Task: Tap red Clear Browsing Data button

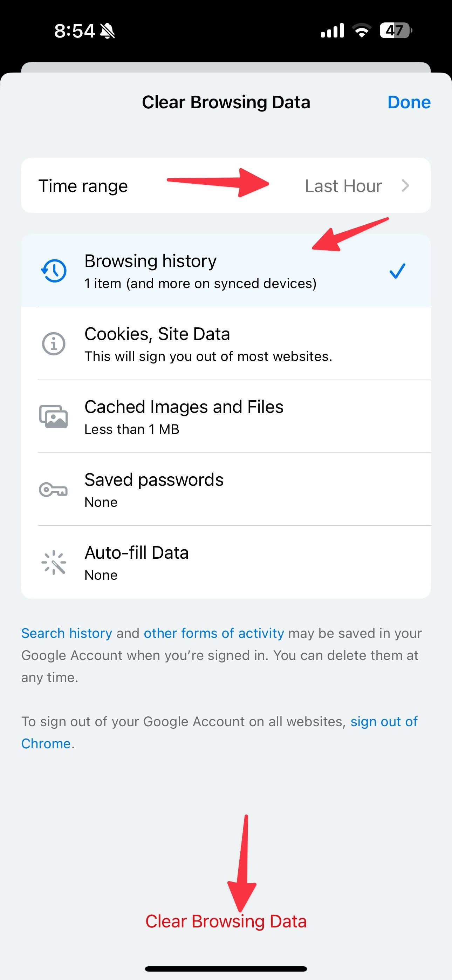Action: tap(226, 921)
